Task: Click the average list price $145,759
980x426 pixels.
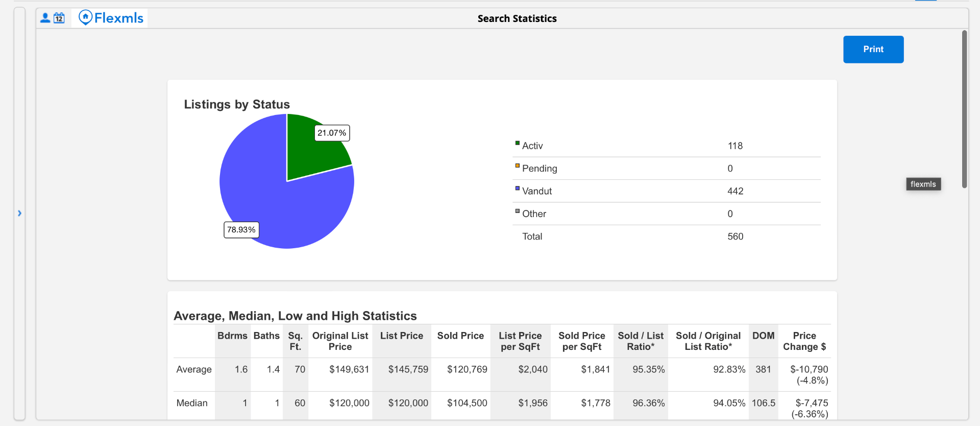Action: click(x=408, y=369)
